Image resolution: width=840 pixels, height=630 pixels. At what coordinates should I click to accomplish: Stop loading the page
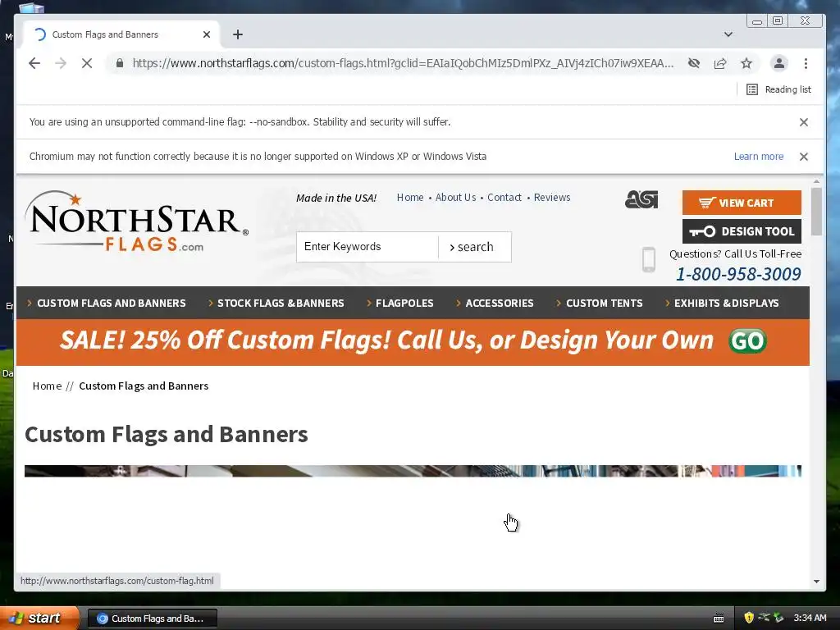(x=87, y=63)
